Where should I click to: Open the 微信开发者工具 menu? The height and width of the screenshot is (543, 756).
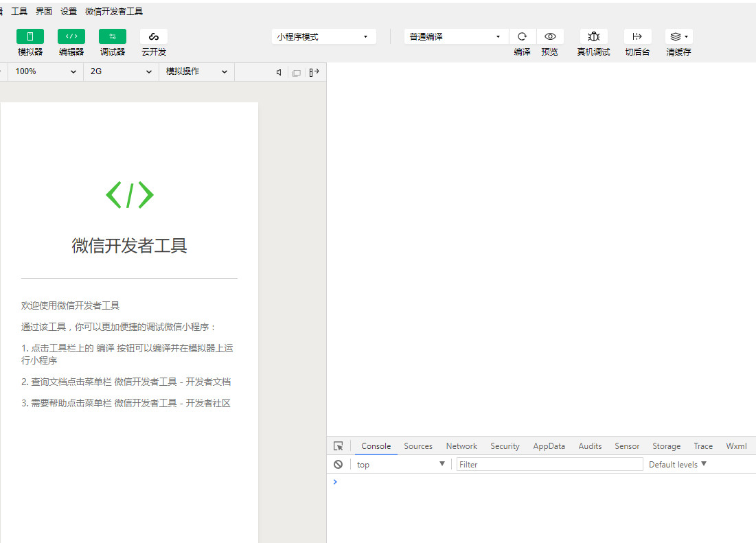pyautogui.click(x=114, y=11)
